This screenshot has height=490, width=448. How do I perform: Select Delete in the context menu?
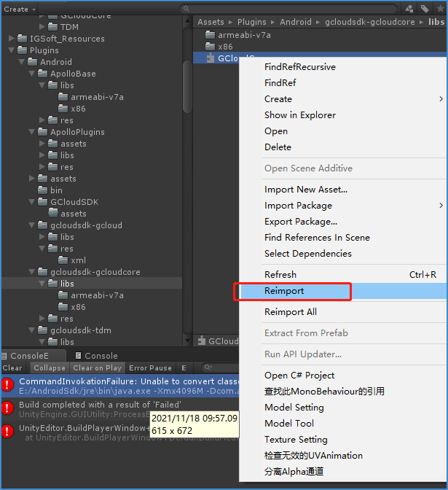tap(343, 147)
